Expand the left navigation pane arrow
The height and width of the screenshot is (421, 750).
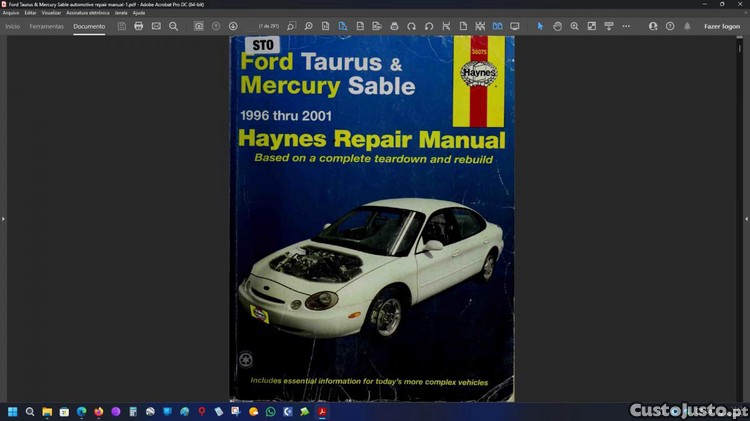(3, 218)
